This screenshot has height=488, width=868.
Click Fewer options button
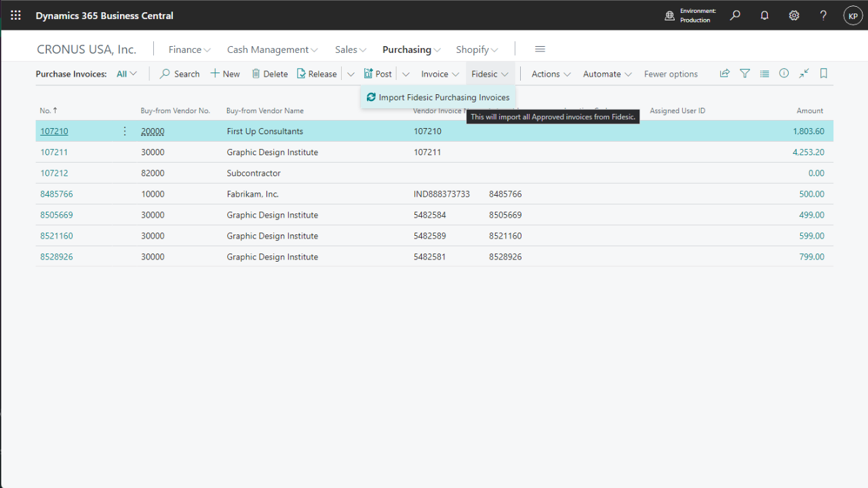[671, 74]
